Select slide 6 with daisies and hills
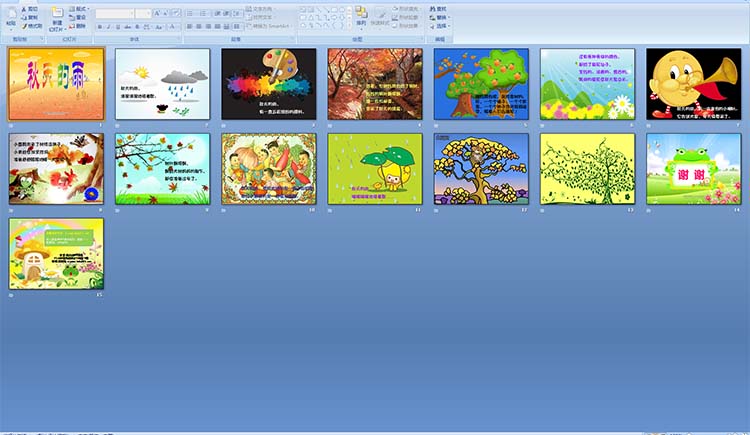Image resolution: width=750 pixels, height=435 pixels. [x=587, y=84]
